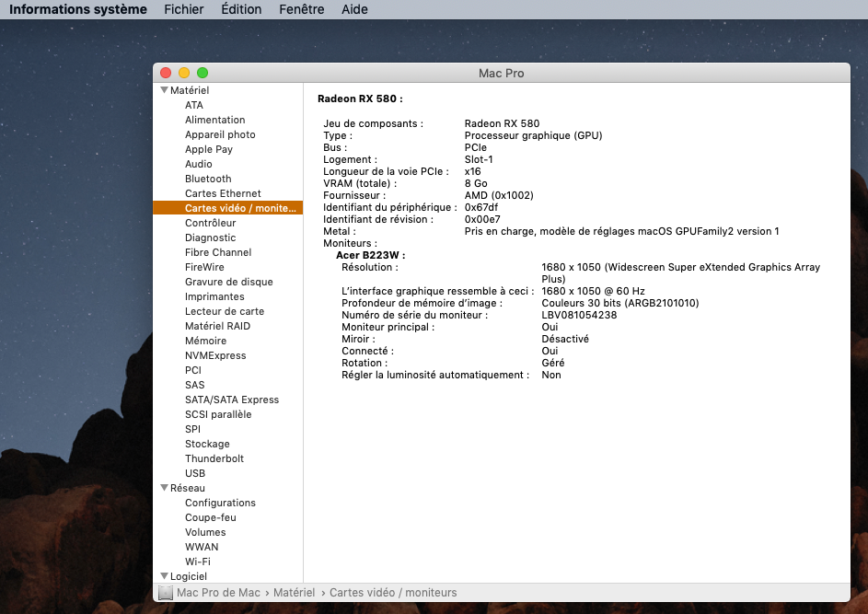Select Contrôleur in the sidebar
Image resolution: width=868 pixels, height=614 pixels.
[211, 223]
